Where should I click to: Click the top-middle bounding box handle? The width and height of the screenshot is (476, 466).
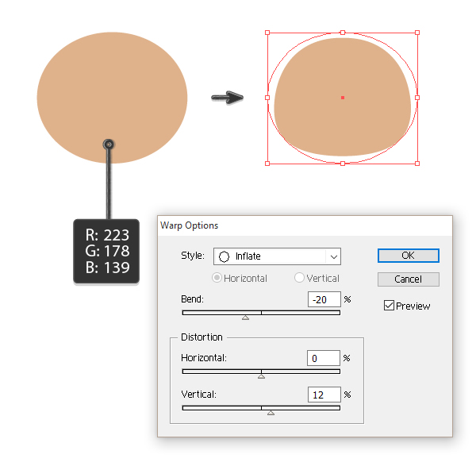343,33
